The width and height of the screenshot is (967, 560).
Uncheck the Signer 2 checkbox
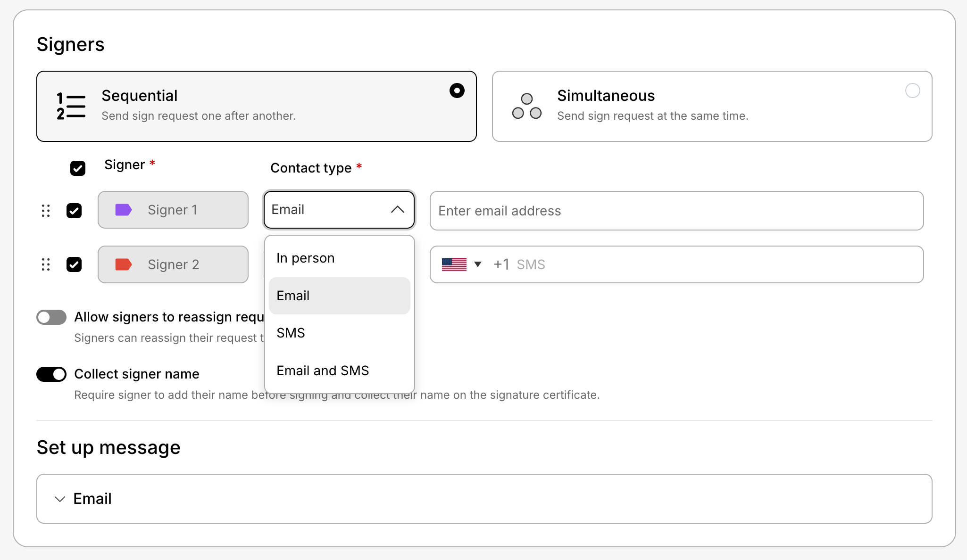click(x=74, y=264)
